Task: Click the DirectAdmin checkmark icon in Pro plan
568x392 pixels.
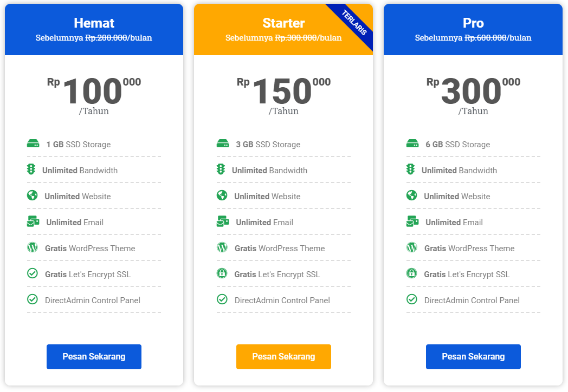Action: pos(411,299)
